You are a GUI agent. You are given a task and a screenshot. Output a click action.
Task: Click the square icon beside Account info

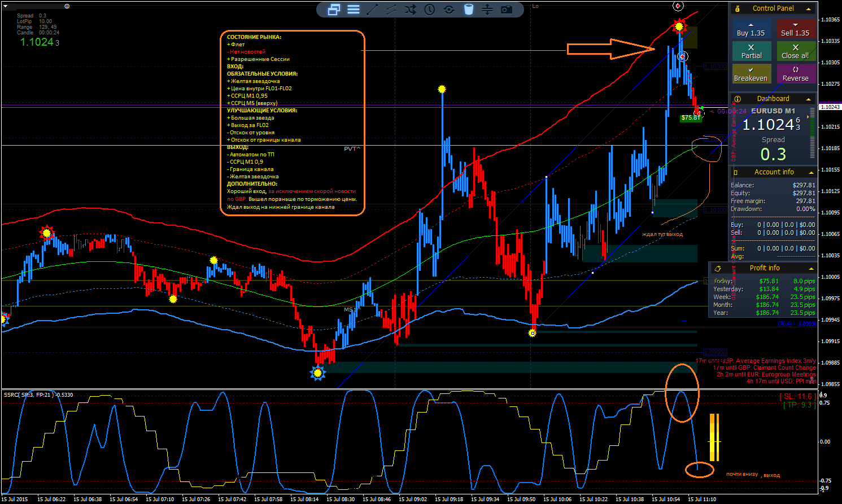click(x=735, y=172)
